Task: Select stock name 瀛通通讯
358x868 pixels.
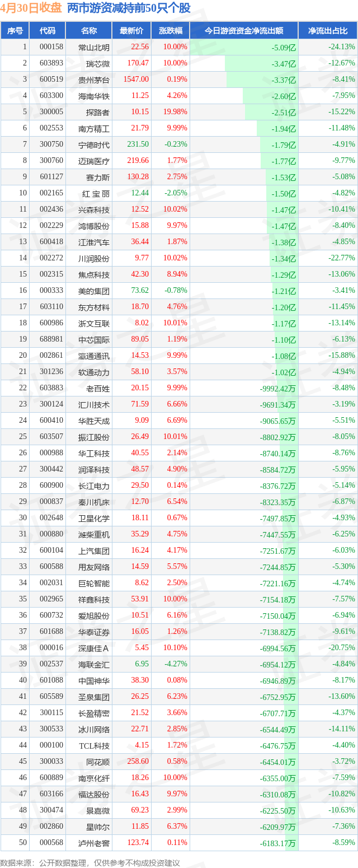Action: [x=95, y=356]
